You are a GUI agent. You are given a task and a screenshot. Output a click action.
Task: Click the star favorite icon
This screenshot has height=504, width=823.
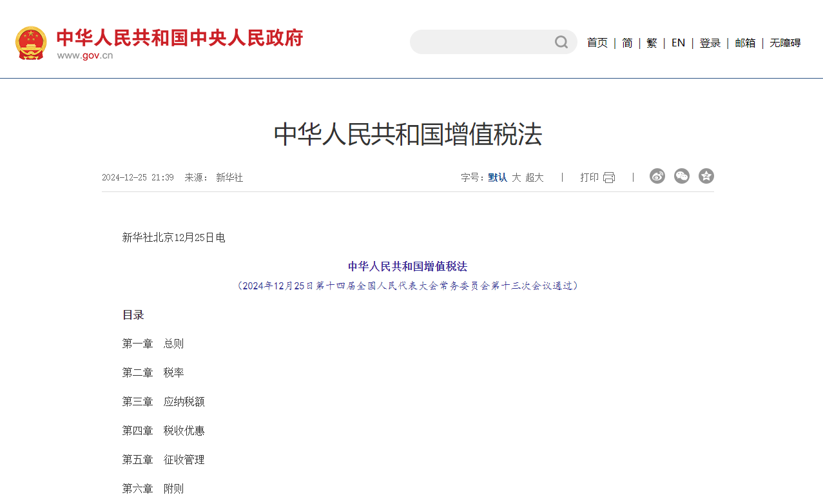point(706,175)
